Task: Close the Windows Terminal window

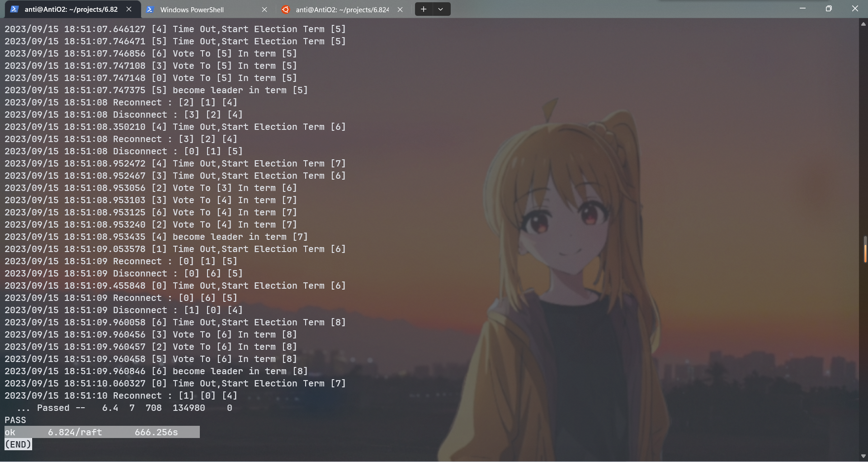Action: click(855, 9)
